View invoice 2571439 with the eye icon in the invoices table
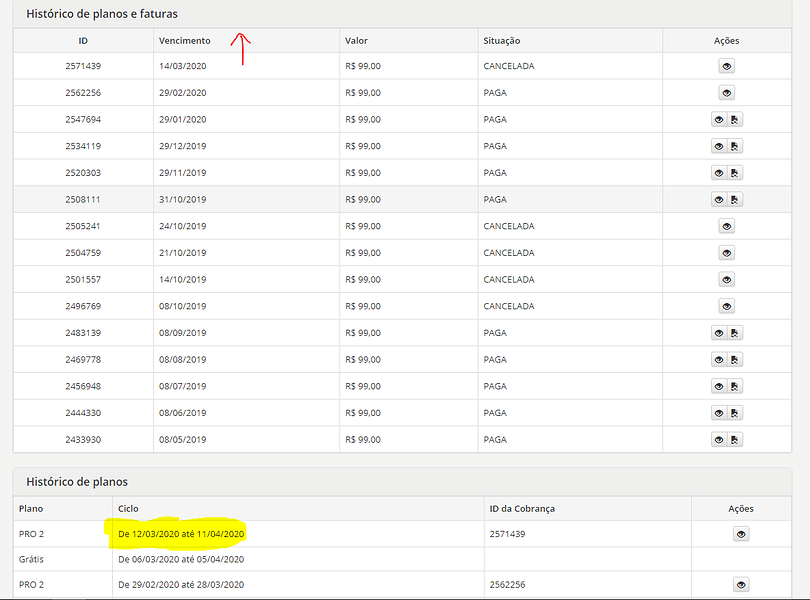810x600 pixels. (726, 66)
